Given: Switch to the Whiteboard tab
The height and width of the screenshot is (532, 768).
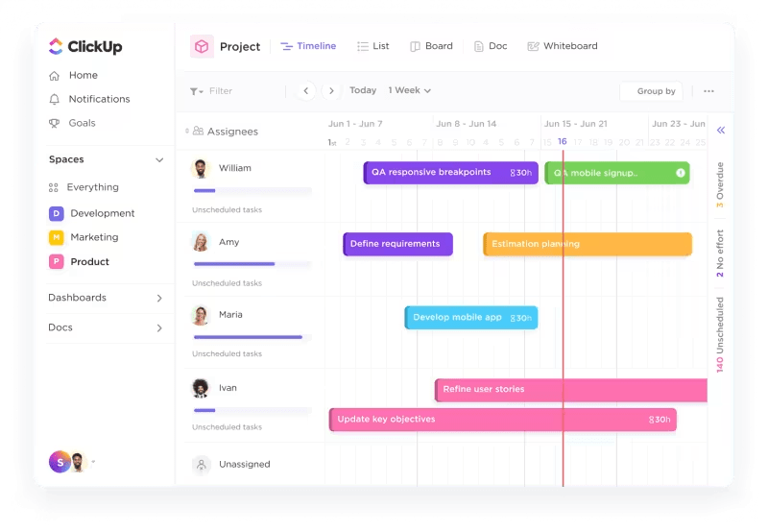Looking at the screenshot, I should (x=563, y=46).
